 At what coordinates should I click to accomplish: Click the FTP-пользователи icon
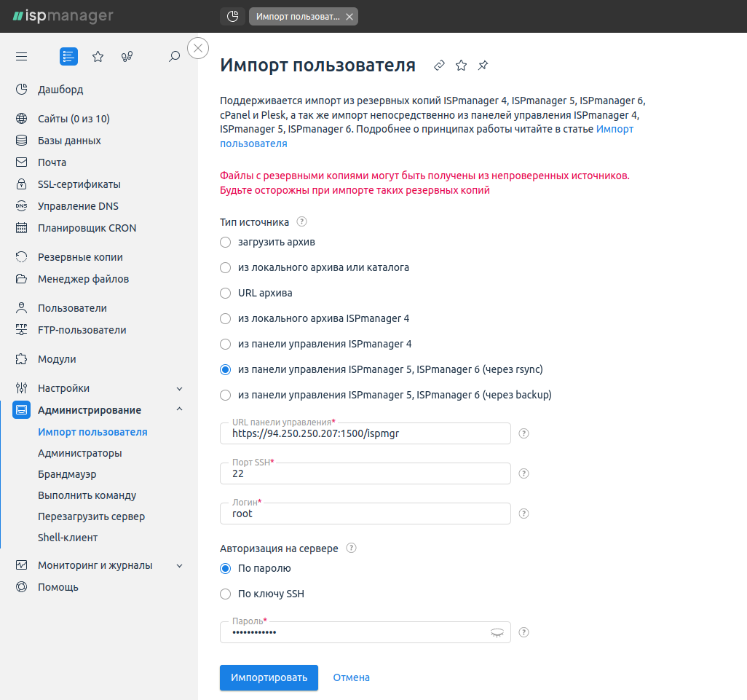pos(21,330)
